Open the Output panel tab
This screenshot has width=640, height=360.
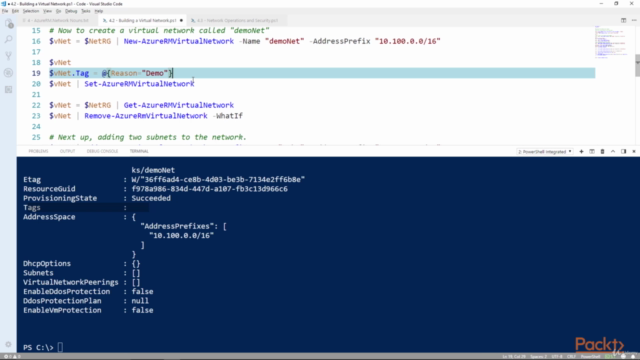pos(67,151)
